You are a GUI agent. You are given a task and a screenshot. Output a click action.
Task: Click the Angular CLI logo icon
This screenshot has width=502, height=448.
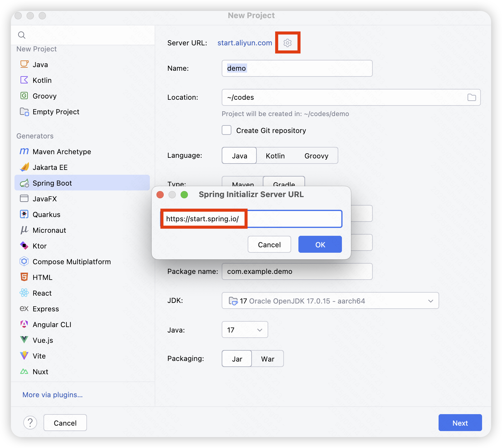pyautogui.click(x=24, y=324)
